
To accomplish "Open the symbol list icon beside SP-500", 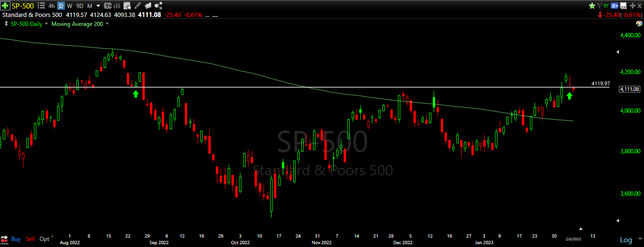I will [41, 6].
